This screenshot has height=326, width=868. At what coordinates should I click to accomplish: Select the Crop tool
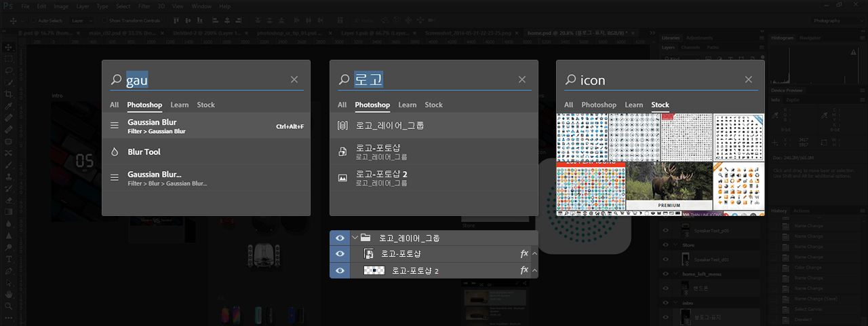pos(9,94)
